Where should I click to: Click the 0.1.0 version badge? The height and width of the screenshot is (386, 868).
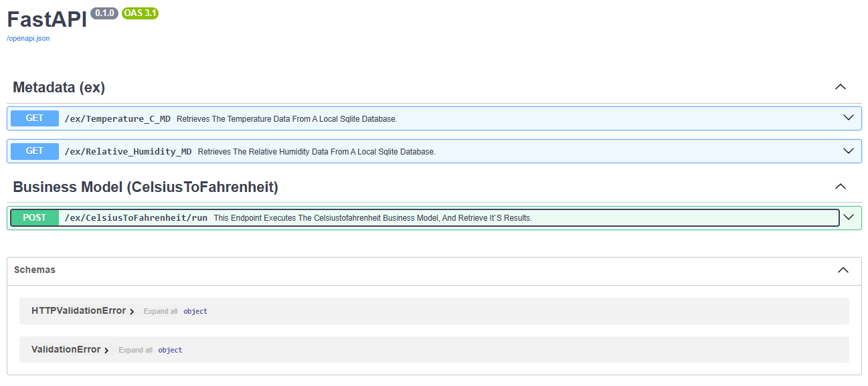pyautogui.click(x=104, y=13)
